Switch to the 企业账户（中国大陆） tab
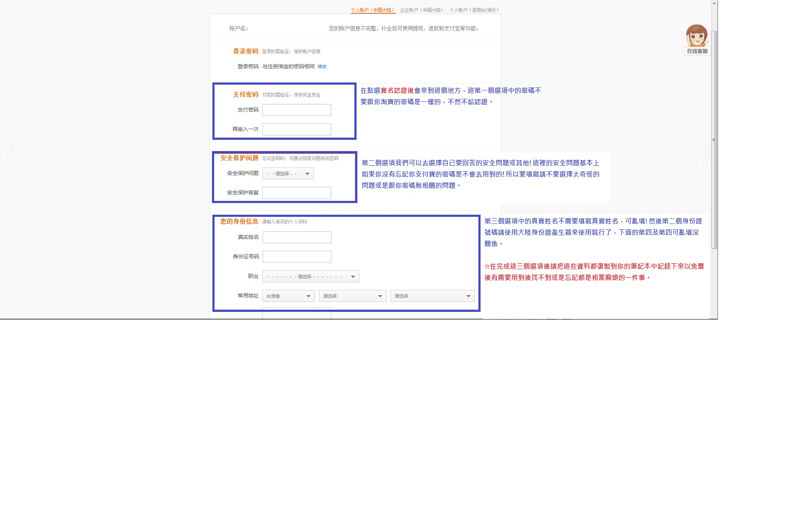This screenshot has height=532, width=796. click(421, 10)
